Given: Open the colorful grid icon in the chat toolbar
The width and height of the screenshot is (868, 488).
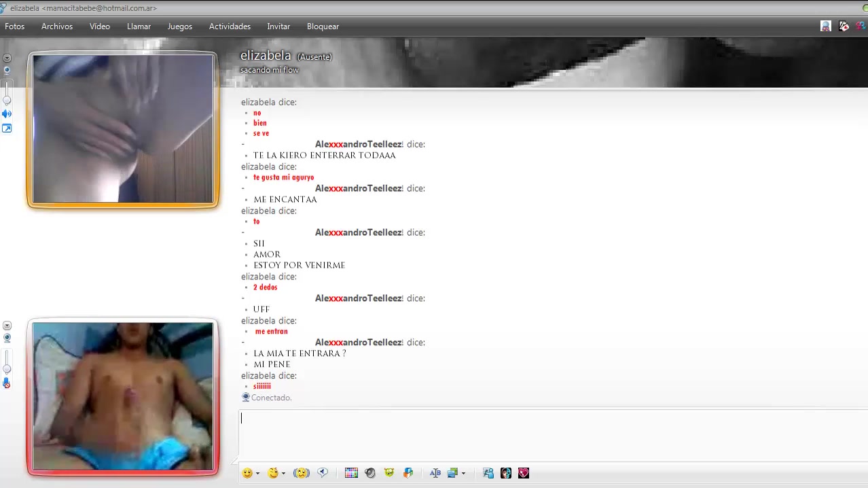Looking at the screenshot, I should [351, 473].
